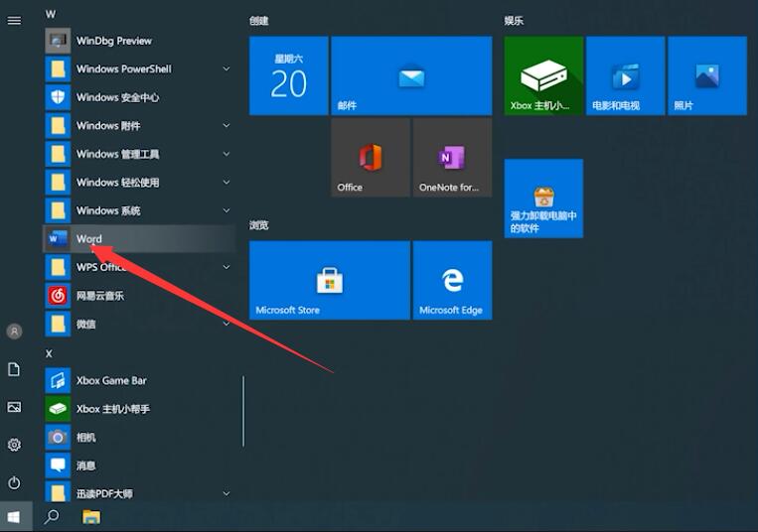Click the W letter group header
The height and width of the screenshot is (532, 758).
tap(51, 14)
